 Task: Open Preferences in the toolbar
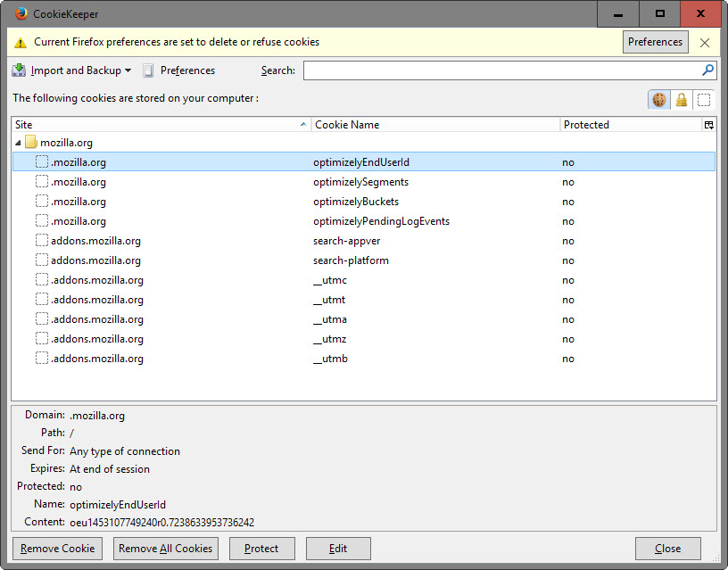coord(187,70)
